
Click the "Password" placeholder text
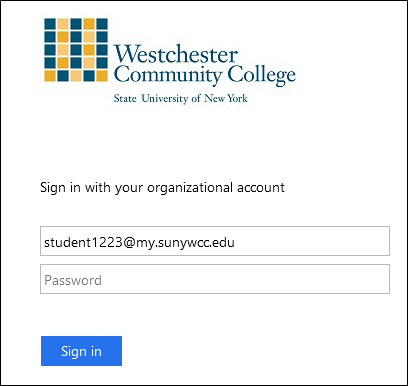tap(73, 280)
